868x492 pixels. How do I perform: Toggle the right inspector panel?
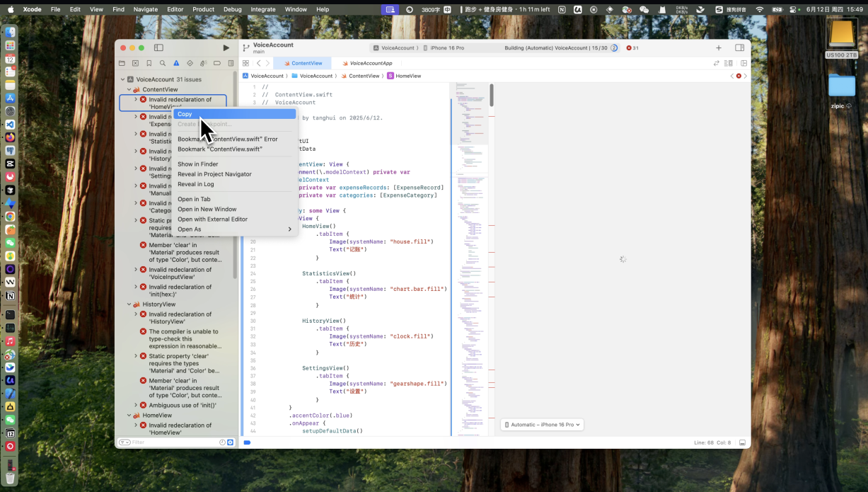coord(739,47)
